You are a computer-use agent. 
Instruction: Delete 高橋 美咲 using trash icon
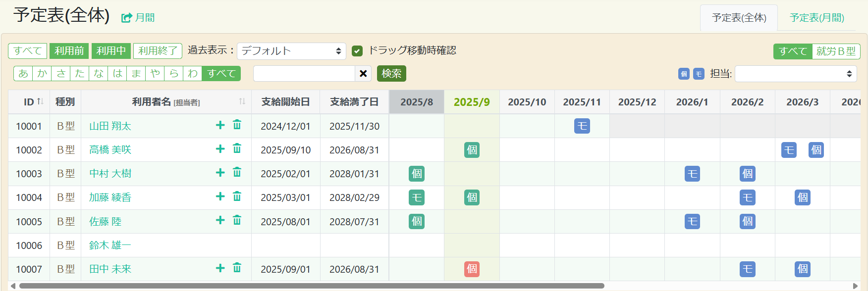(237, 148)
